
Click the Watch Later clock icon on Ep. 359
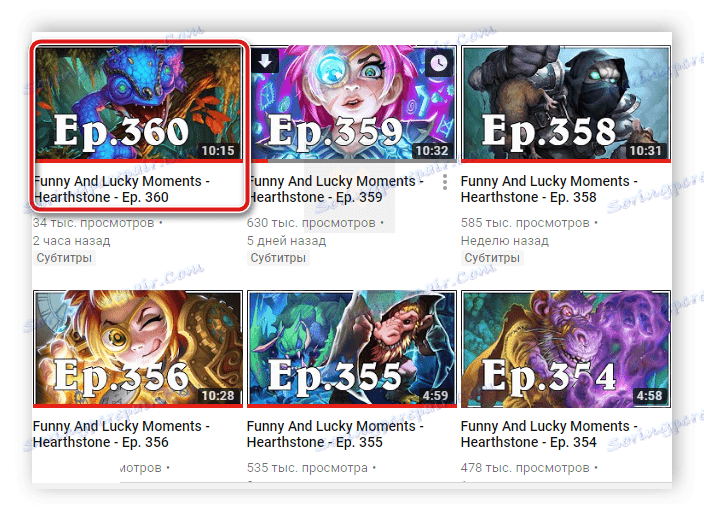click(x=439, y=62)
